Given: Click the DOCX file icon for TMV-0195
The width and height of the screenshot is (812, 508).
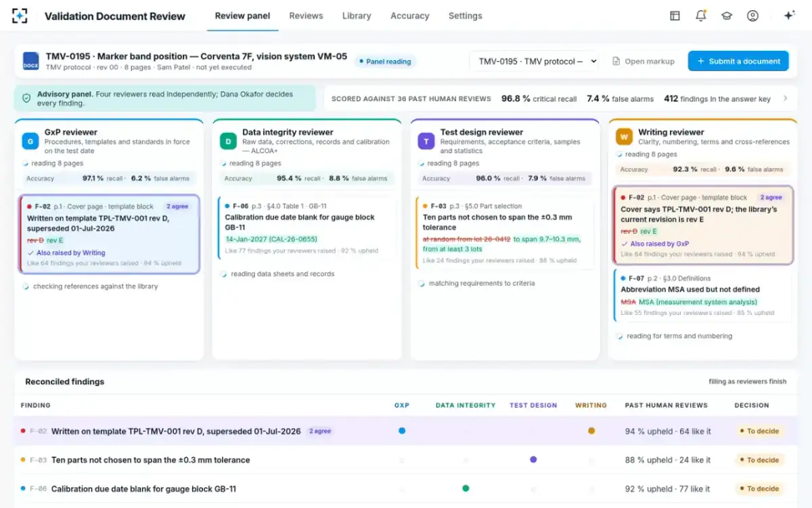Looking at the screenshot, I should tap(31, 61).
